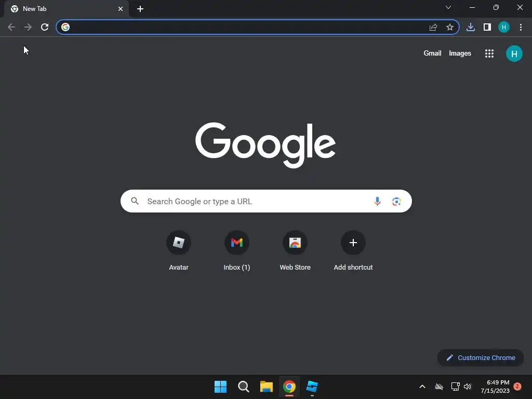
Task: Click the Chrome taskbar icon
Action: (289, 387)
